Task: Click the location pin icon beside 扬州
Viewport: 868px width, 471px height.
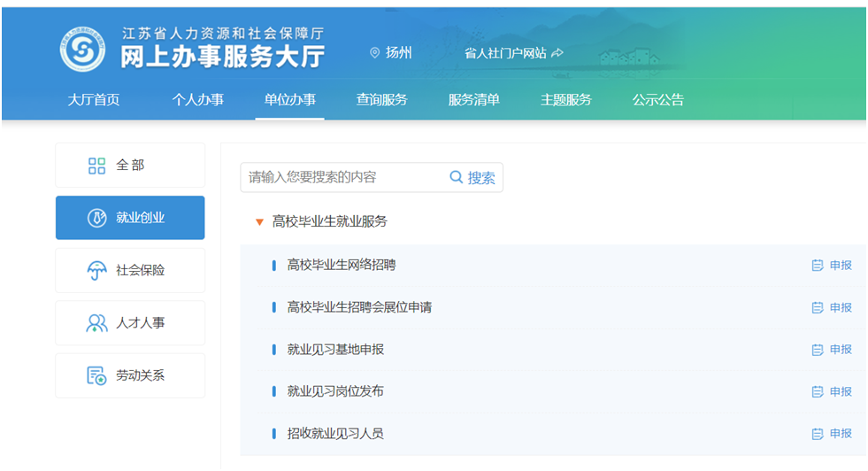Action: (374, 53)
